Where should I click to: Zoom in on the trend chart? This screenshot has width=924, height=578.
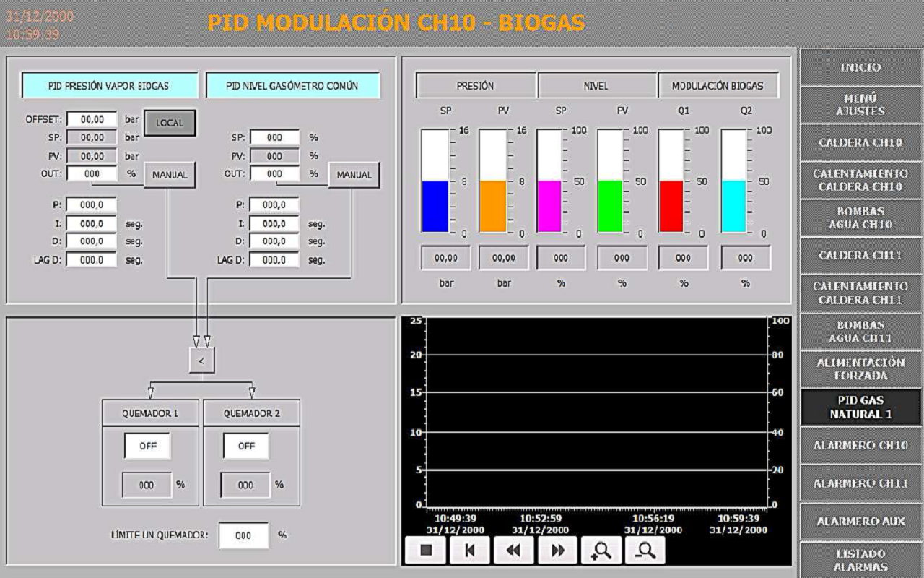pos(602,549)
